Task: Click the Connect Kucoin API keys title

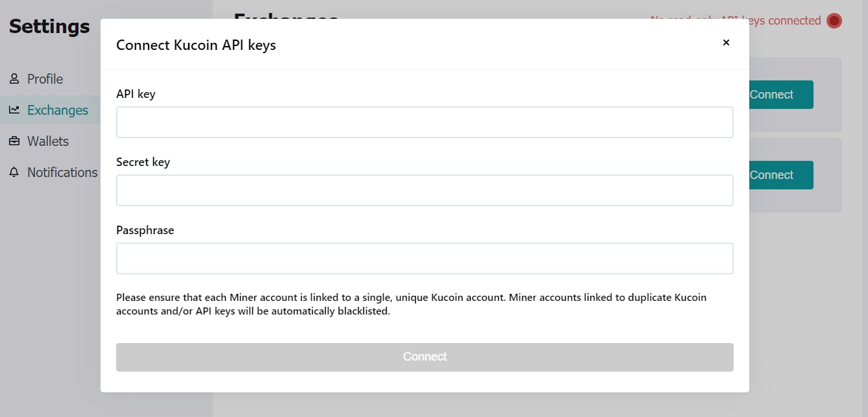Action: (196, 45)
